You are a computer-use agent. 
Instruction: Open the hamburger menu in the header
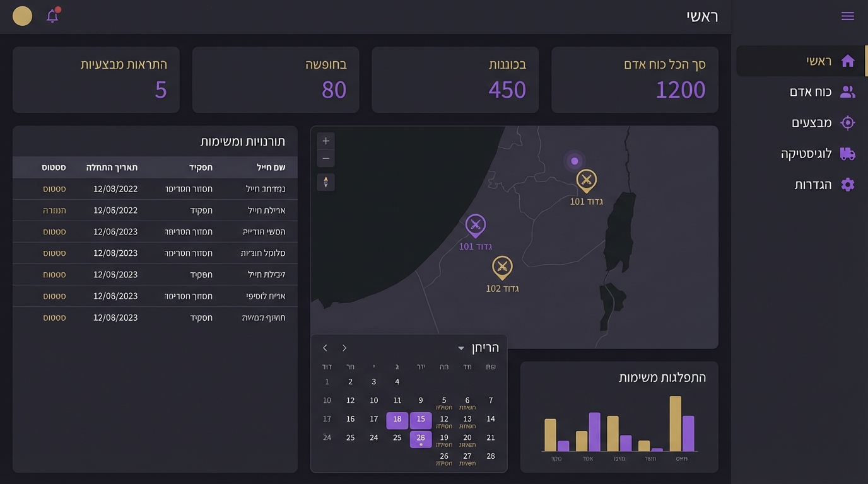coord(847,16)
